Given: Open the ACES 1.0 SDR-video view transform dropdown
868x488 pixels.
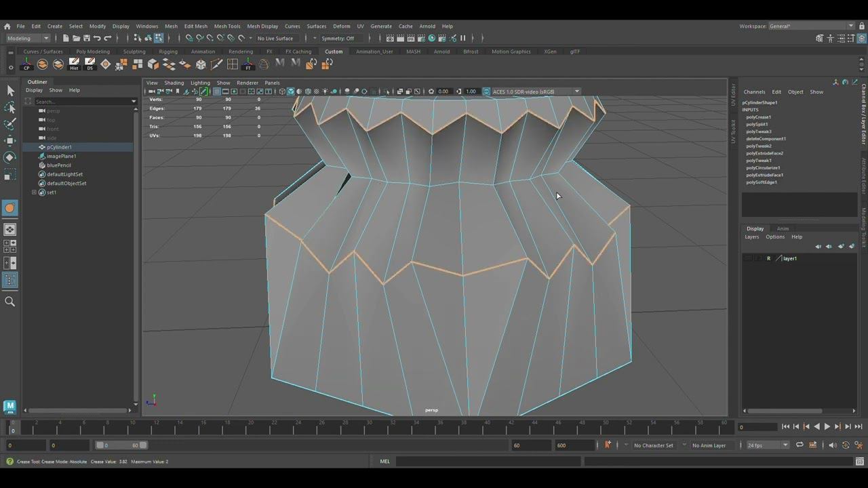Looking at the screenshot, I should 536,91.
